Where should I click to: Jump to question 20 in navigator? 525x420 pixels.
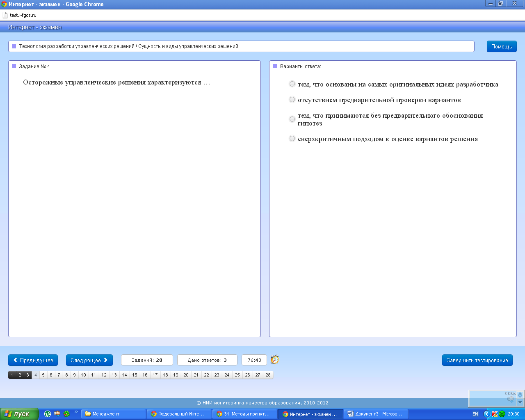186,375
